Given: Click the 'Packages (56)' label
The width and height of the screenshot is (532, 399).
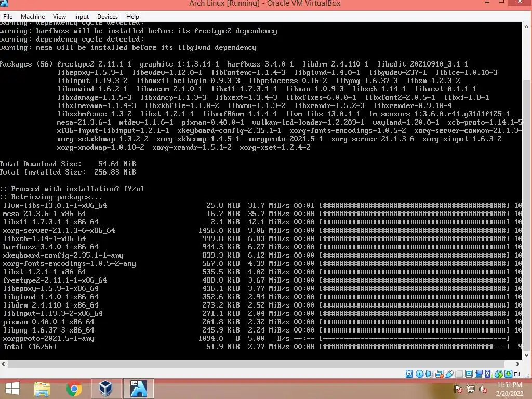Looking at the screenshot, I should click(26, 64).
